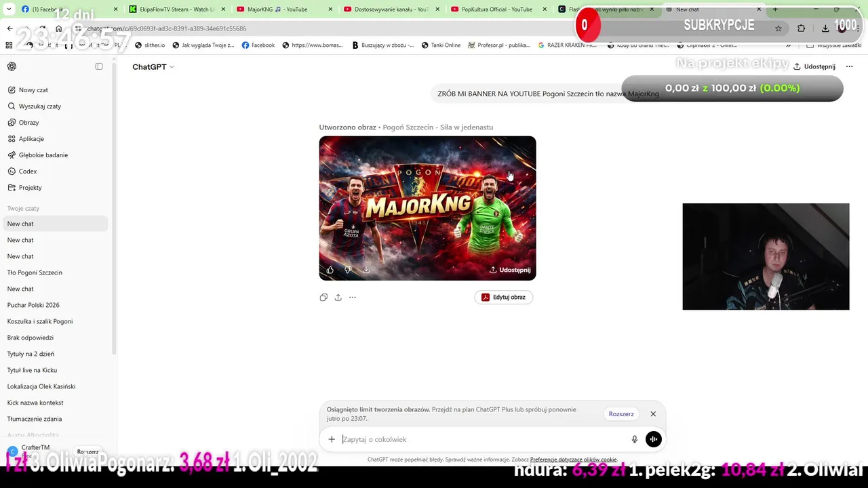Open more actions under the response

pyautogui.click(x=353, y=297)
